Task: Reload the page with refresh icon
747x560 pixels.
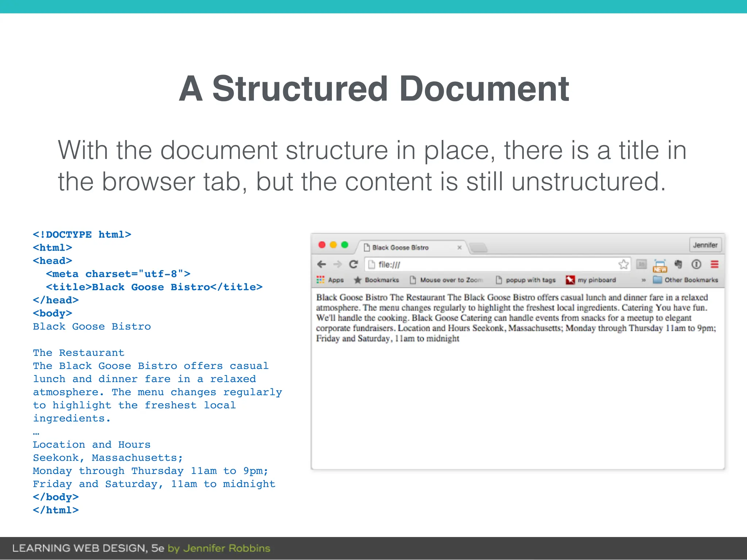Action: pyautogui.click(x=353, y=264)
